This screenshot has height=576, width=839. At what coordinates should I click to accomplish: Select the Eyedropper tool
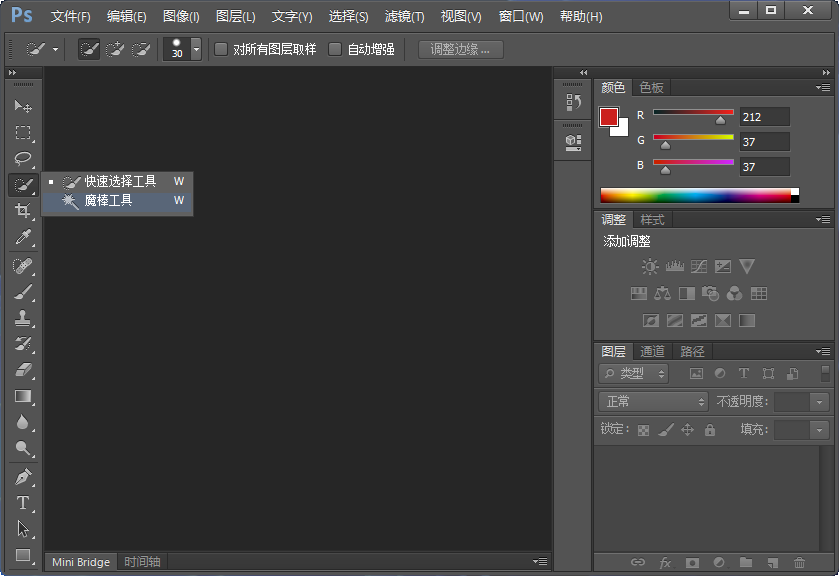23,237
